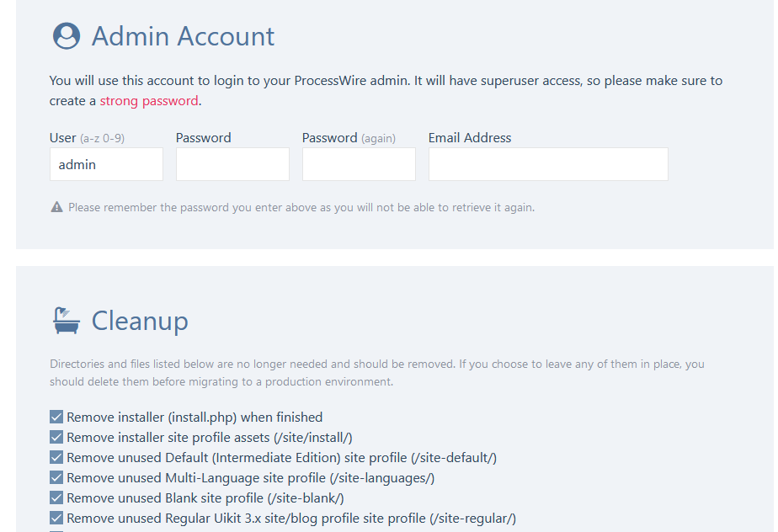Viewport: 778px width, 532px height.
Task: Disable Remove unused Default site profile
Action: (x=56, y=457)
